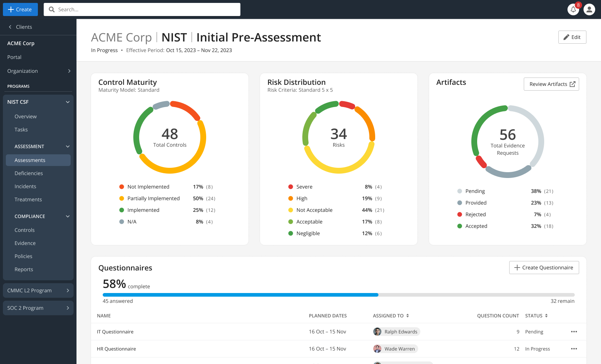Click Wade Warren assignee chip
This screenshot has height=364, width=601.
396,349
